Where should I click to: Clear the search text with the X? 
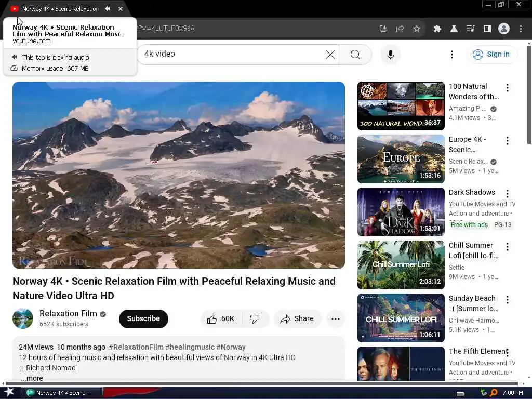[330, 54]
